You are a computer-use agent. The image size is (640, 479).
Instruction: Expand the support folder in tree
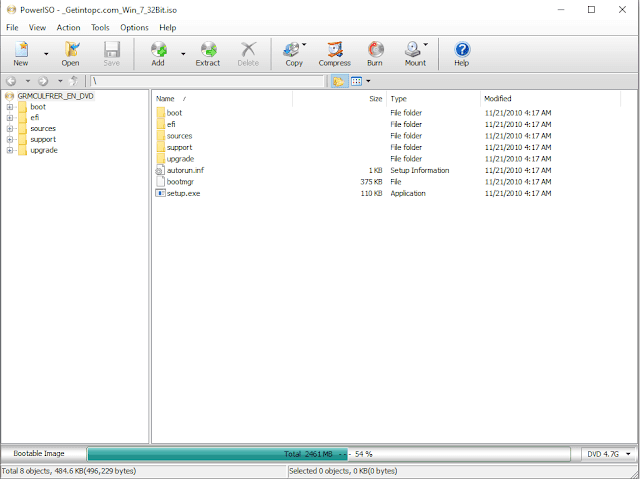point(9,140)
